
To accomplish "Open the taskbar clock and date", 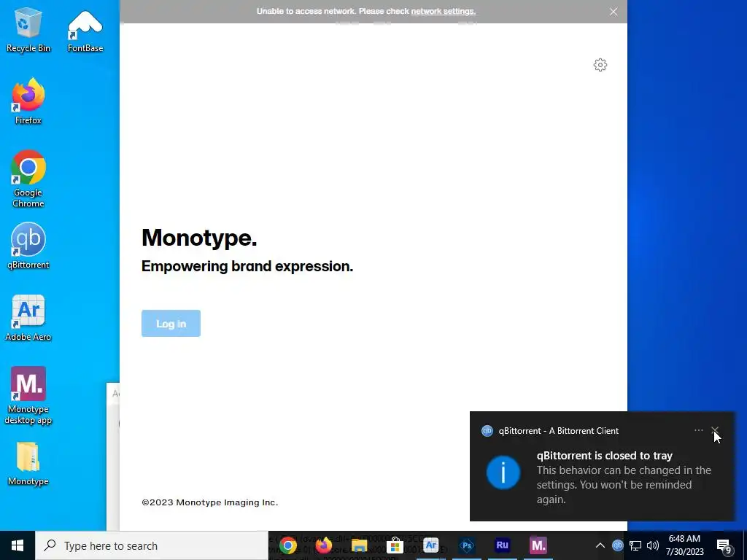I will click(684, 545).
